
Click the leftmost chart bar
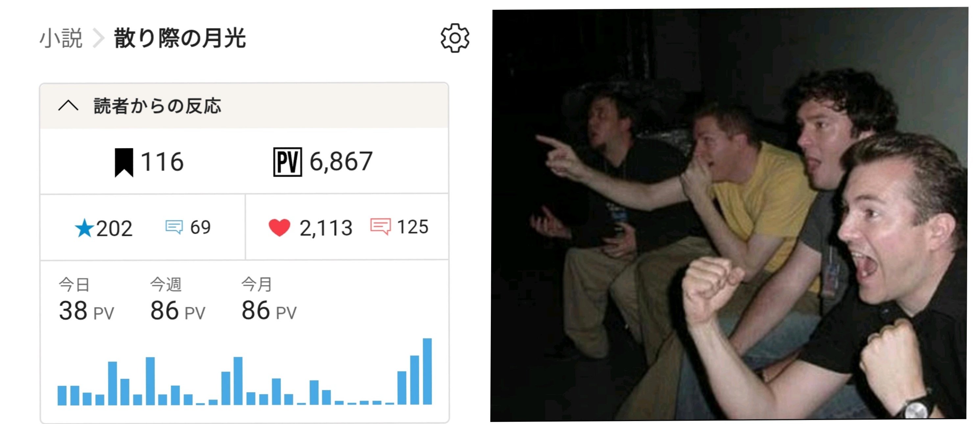tap(62, 395)
